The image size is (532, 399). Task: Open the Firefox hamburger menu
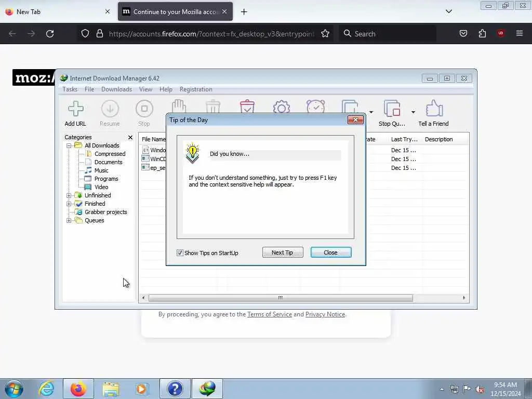pyautogui.click(x=520, y=33)
